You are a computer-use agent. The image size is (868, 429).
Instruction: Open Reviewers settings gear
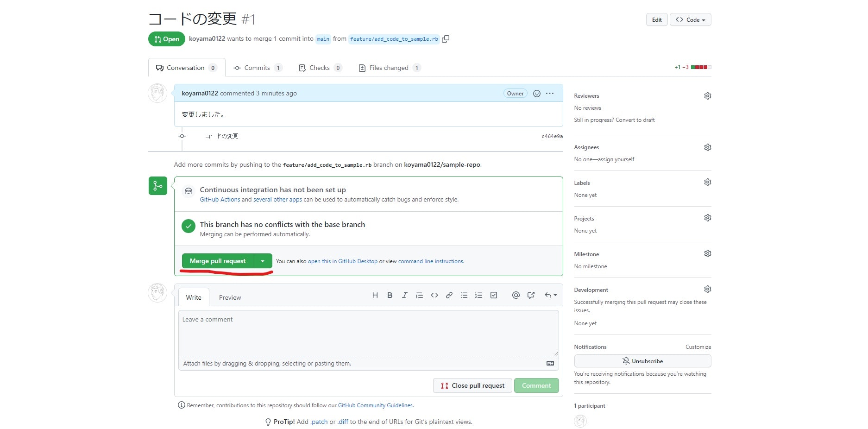[x=707, y=96]
